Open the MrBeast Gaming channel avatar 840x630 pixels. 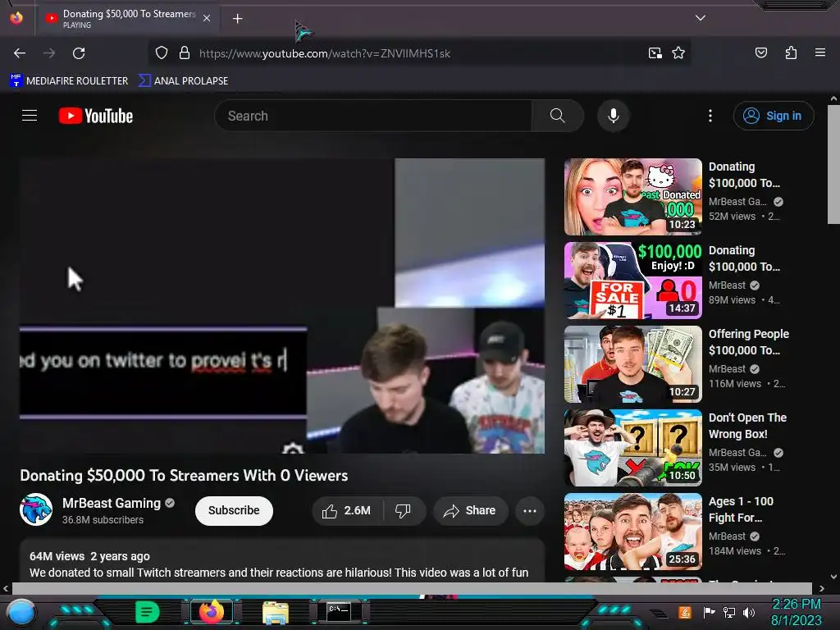pyautogui.click(x=36, y=509)
